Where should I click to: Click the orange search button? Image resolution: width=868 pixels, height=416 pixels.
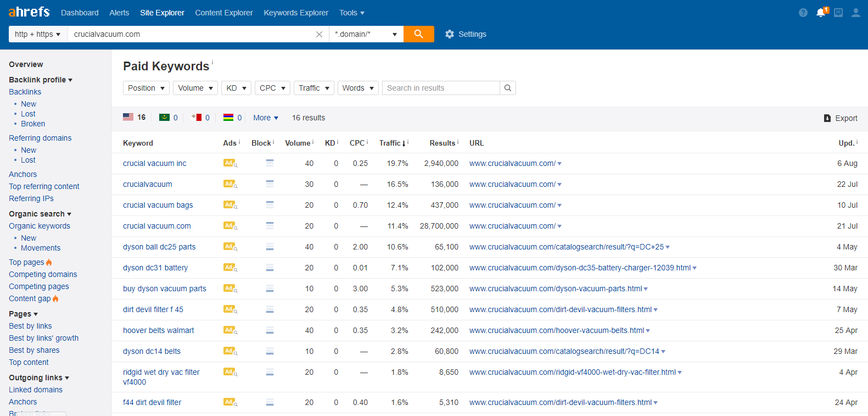click(x=419, y=34)
